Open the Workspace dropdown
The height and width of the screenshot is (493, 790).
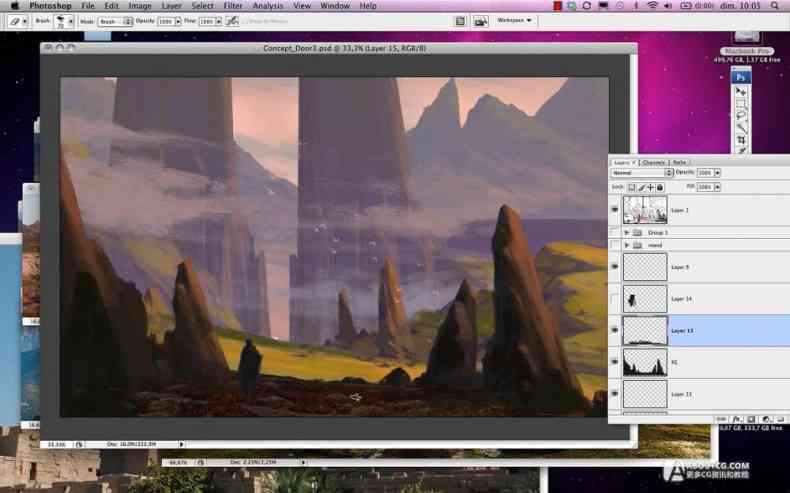[514, 21]
